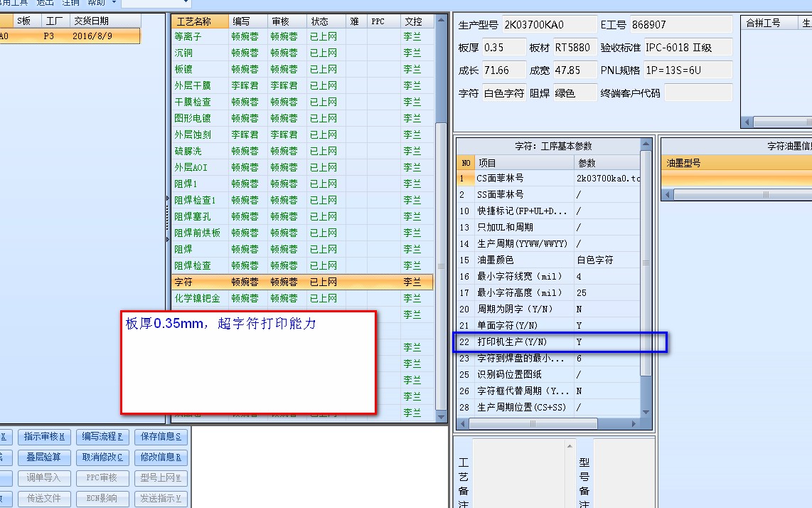
Task: Click the 指示审核H button
Action: tap(44, 436)
